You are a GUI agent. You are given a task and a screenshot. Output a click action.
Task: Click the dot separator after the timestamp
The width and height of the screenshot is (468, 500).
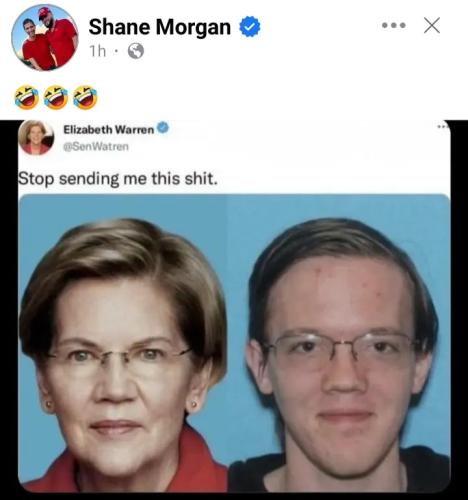[x=116, y=51]
